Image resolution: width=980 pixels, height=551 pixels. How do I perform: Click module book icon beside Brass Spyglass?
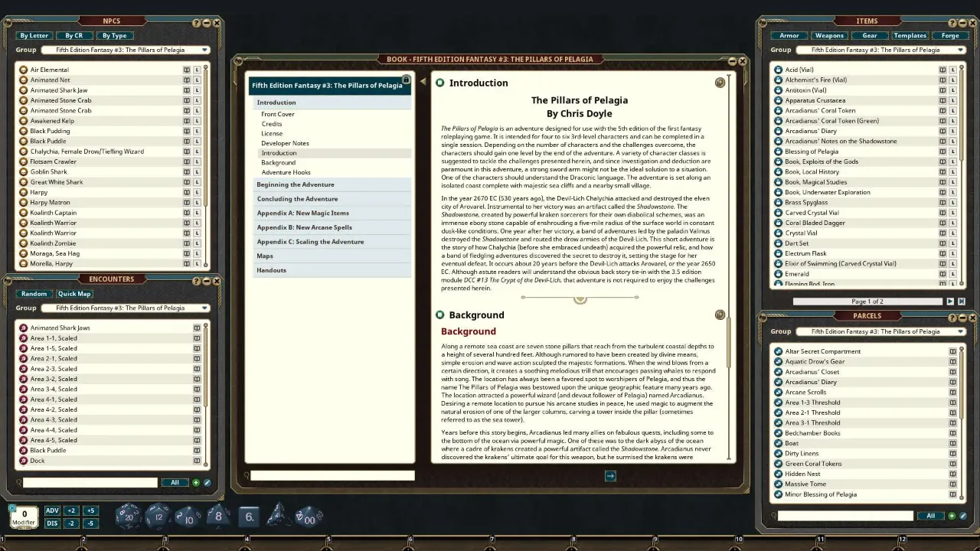pos(942,203)
